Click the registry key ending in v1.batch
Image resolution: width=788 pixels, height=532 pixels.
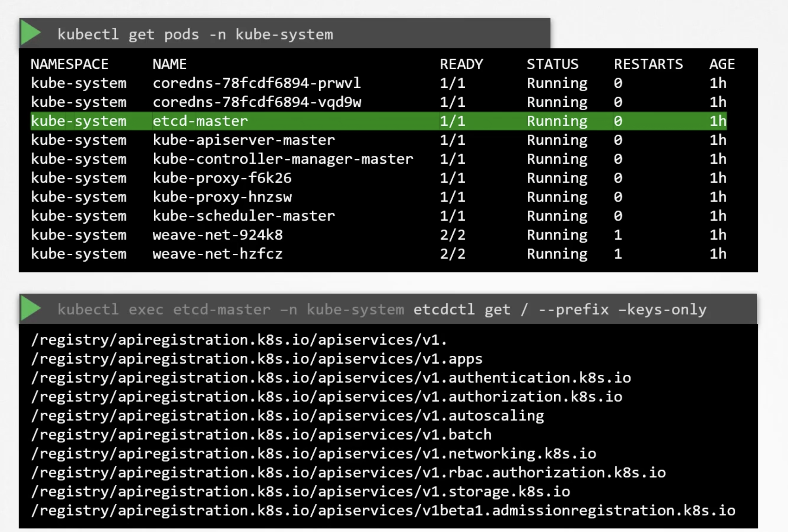point(261,435)
